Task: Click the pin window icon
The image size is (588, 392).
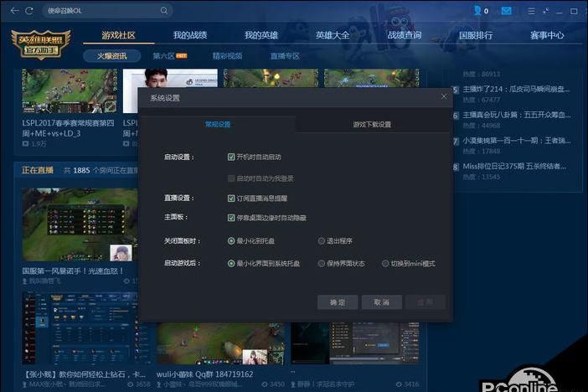Action: pyautogui.click(x=545, y=11)
